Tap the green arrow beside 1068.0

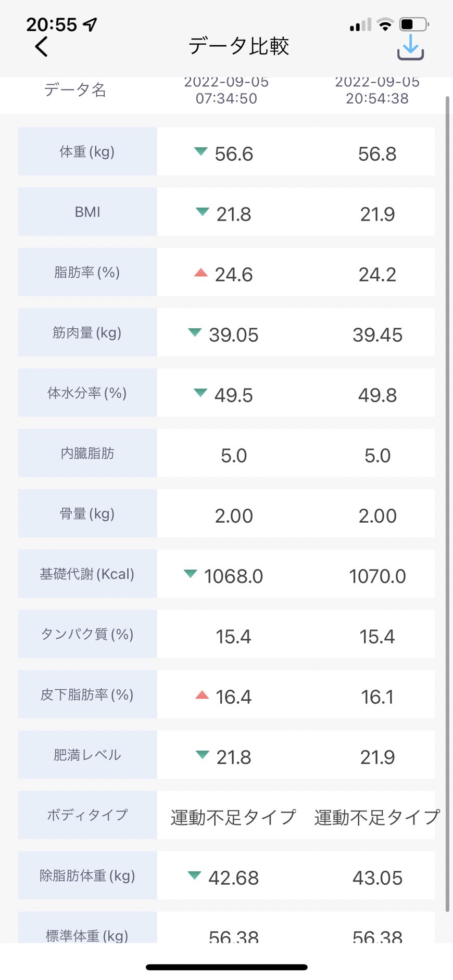[191, 574]
